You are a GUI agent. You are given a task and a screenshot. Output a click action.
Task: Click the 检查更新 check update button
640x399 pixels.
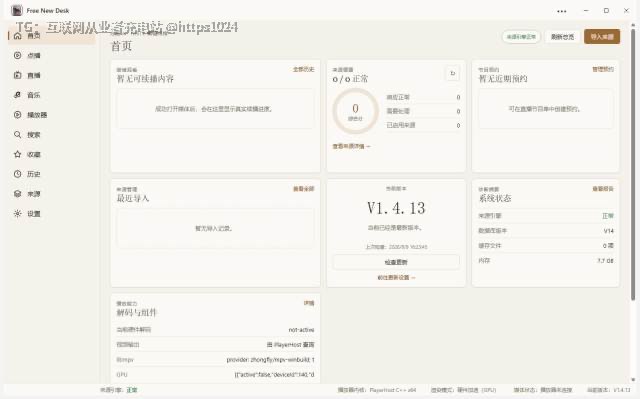pos(396,262)
